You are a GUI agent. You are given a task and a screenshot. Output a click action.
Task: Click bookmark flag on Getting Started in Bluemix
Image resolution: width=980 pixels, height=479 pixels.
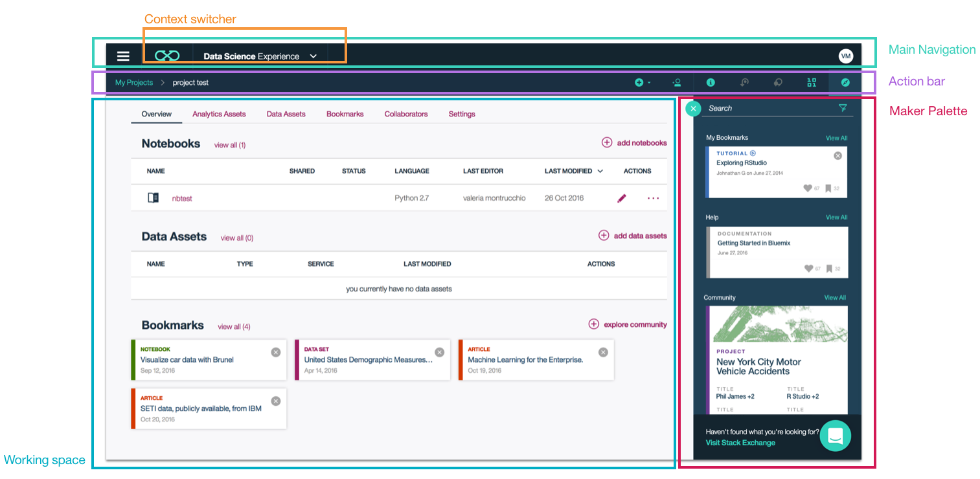coord(828,269)
